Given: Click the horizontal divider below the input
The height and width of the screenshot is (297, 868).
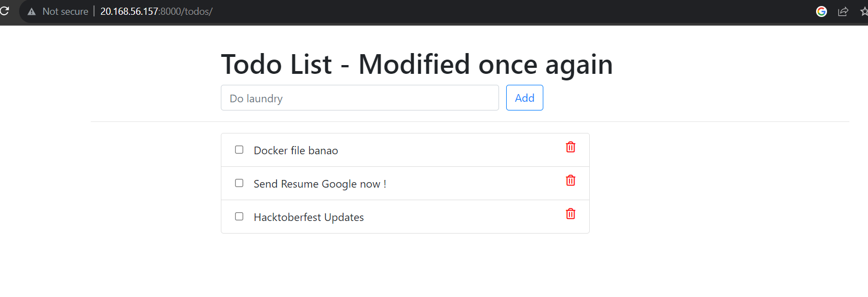Looking at the screenshot, I should click(x=470, y=121).
